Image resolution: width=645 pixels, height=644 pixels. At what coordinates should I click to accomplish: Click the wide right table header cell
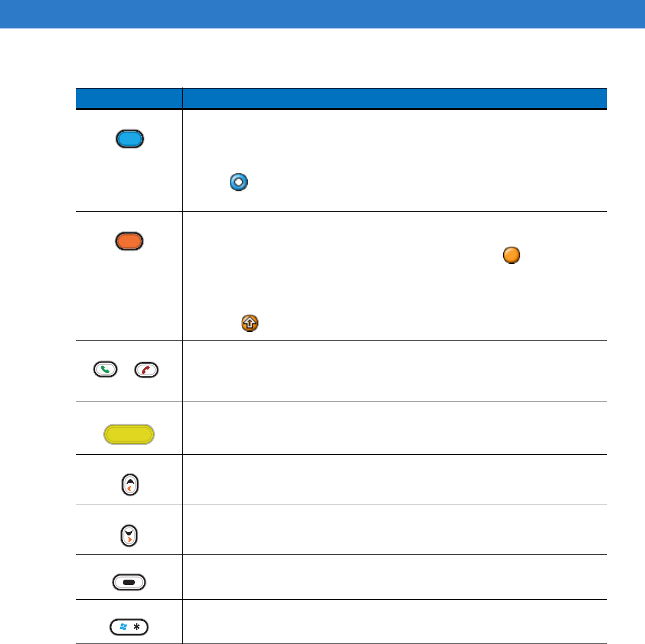pyautogui.click(x=394, y=99)
